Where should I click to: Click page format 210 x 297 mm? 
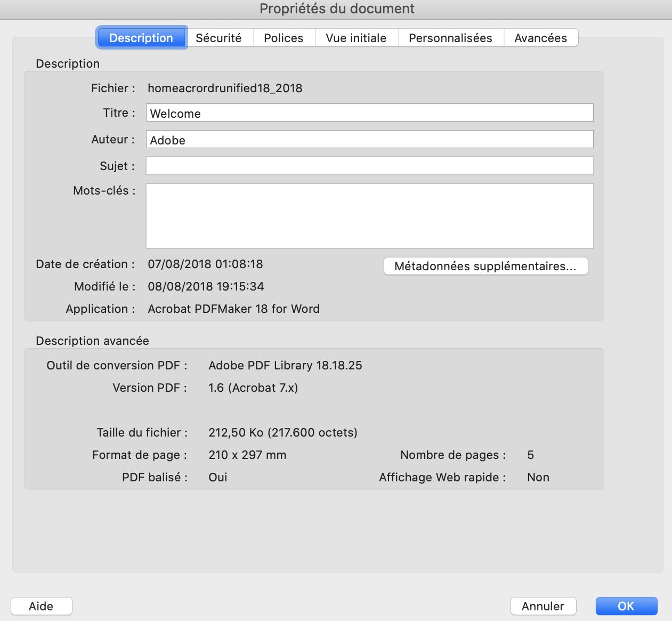(x=247, y=455)
